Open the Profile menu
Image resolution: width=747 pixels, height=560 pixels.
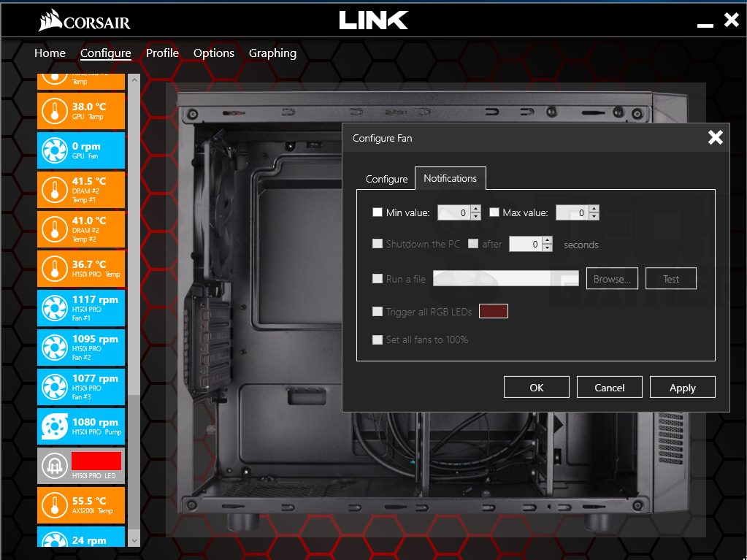[x=162, y=53]
